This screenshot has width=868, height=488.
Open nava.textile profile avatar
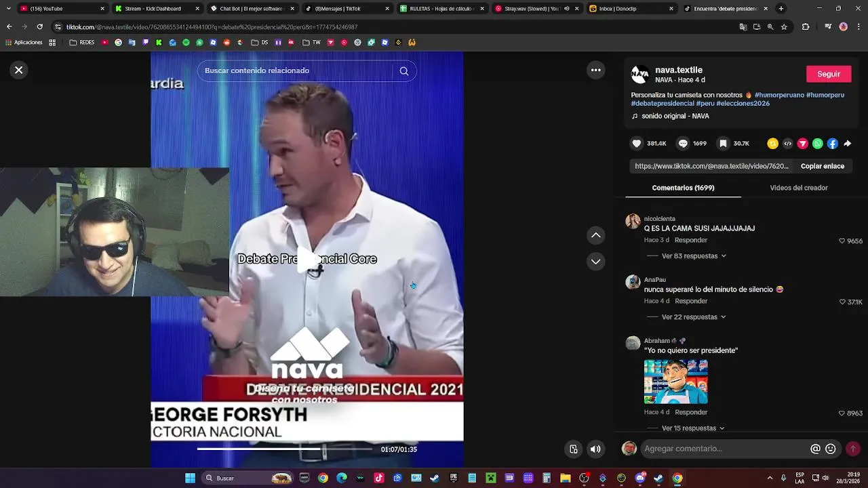point(640,75)
